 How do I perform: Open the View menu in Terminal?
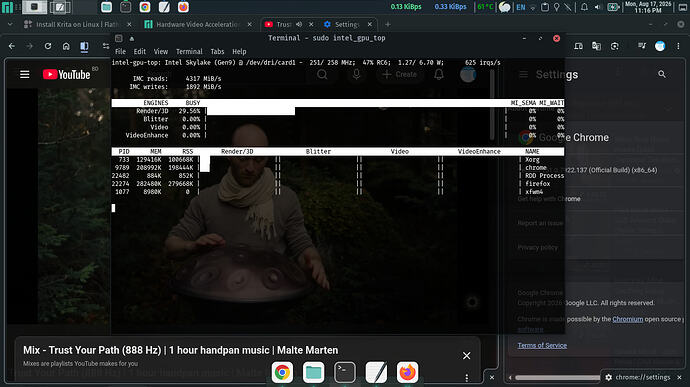coord(161,52)
